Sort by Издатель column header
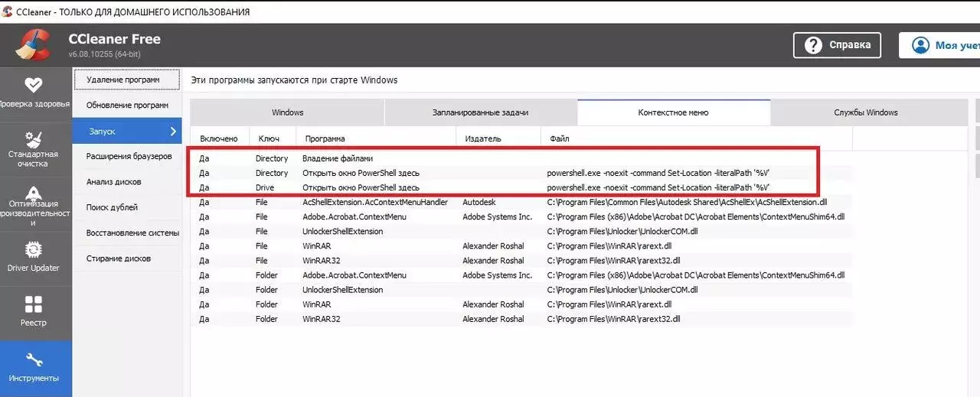Viewport: 980px width, 397px height. [500, 138]
